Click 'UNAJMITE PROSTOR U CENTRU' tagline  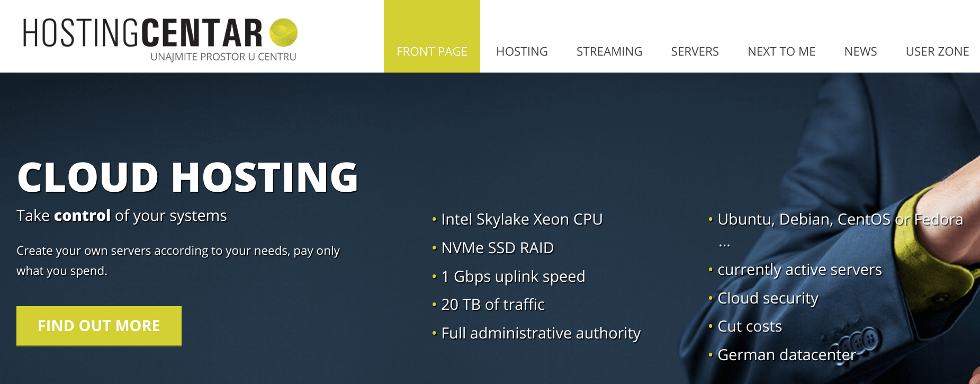tap(223, 57)
